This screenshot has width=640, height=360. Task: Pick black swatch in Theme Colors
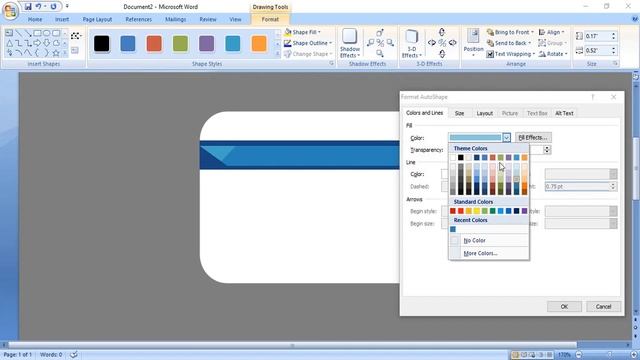[x=460, y=158]
